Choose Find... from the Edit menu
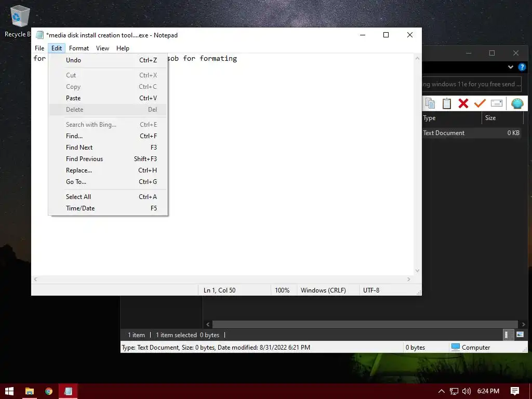Viewport: 532px width, 399px height. [x=108, y=136]
